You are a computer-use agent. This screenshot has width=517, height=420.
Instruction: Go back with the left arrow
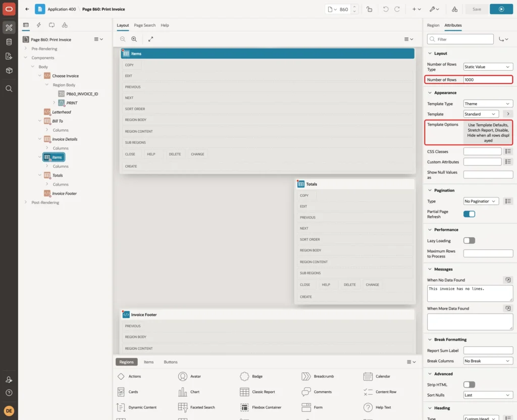coord(27,9)
